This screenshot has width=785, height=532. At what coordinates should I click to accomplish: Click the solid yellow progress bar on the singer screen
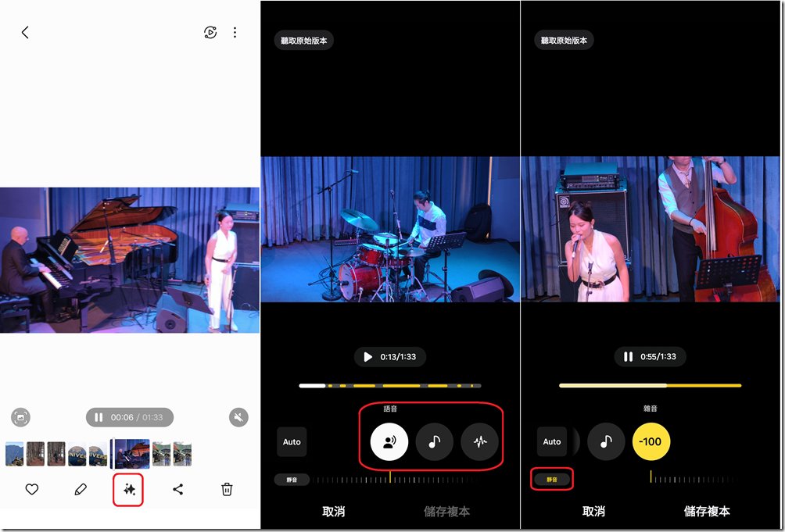click(x=651, y=385)
